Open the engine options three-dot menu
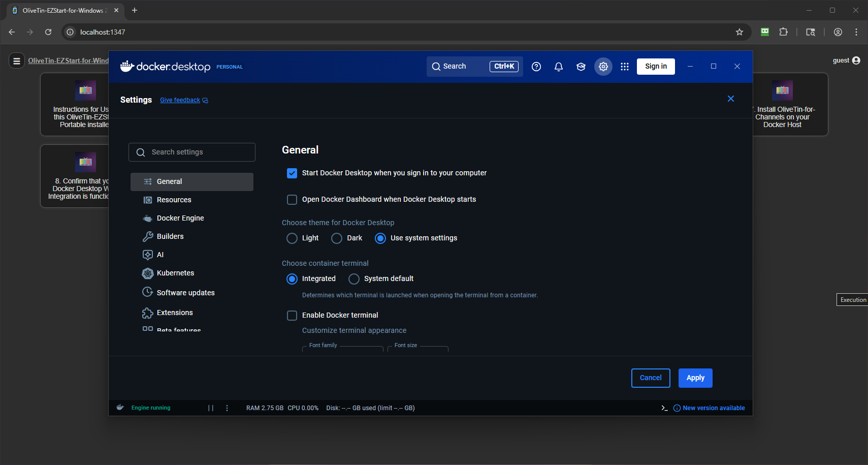 point(227,408)
